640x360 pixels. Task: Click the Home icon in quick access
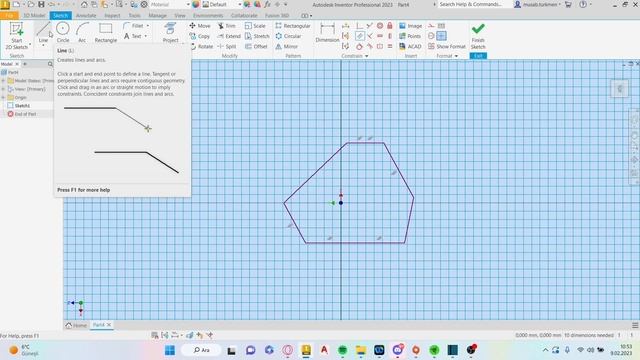pyautogui.click(x=84, y=4)
